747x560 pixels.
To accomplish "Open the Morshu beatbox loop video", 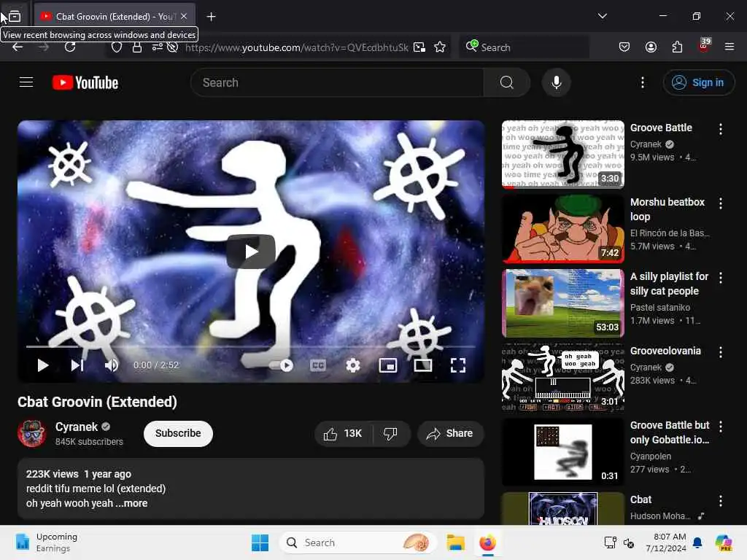I will 562,228.
